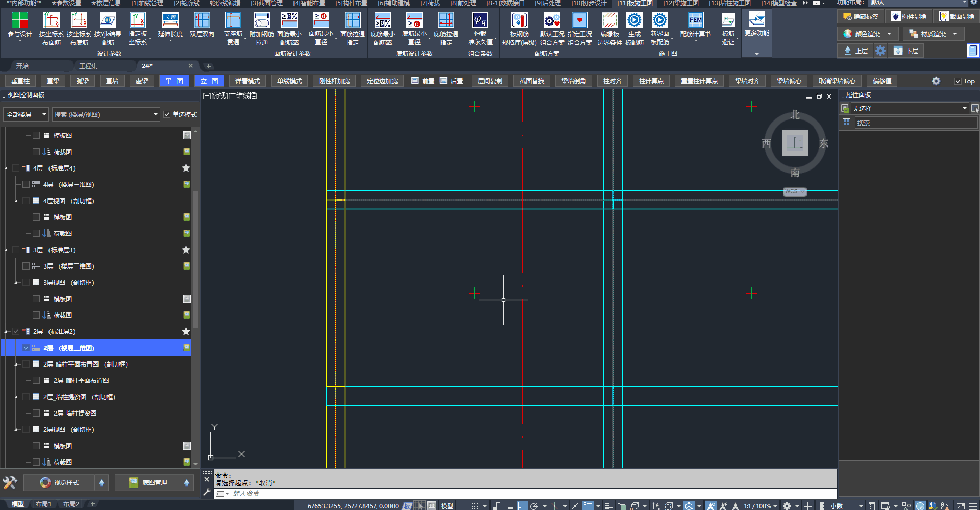The image size is (980, 510).
Task: Switch to the 工程集 document tab
Action: pos(88,66)
